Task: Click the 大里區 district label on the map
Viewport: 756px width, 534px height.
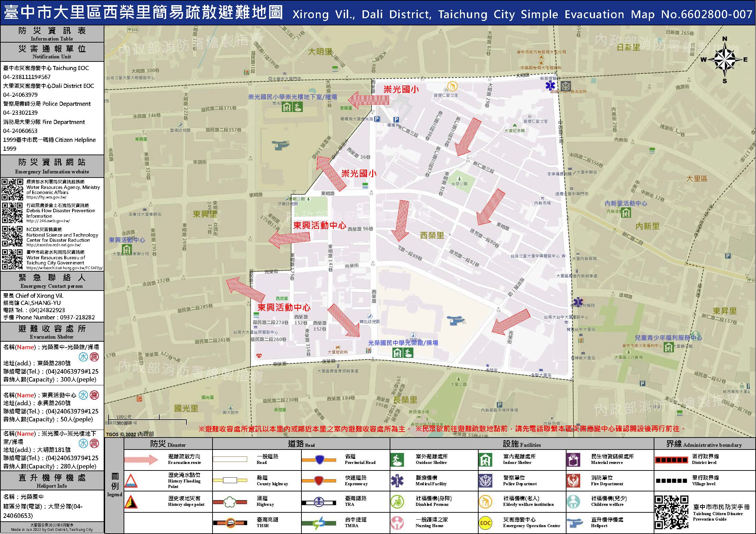Action: [697, 179]
